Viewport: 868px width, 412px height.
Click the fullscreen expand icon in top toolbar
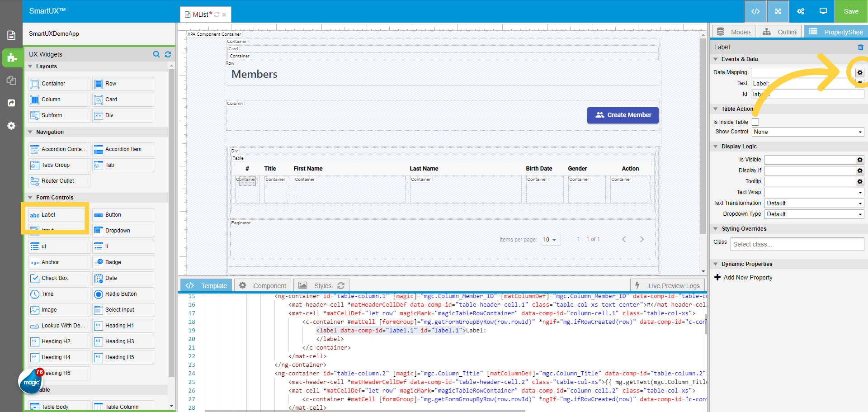pos(778,11)
